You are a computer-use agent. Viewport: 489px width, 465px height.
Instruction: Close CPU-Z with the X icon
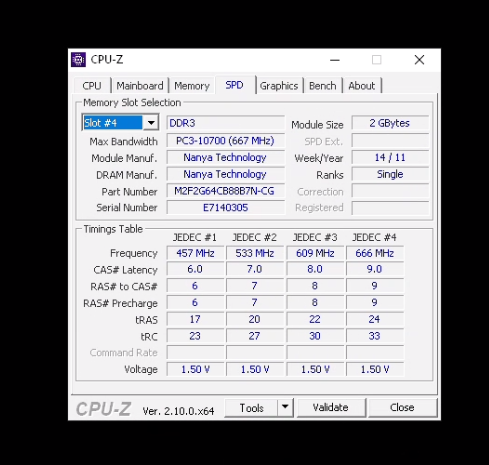tap(419, 60)
